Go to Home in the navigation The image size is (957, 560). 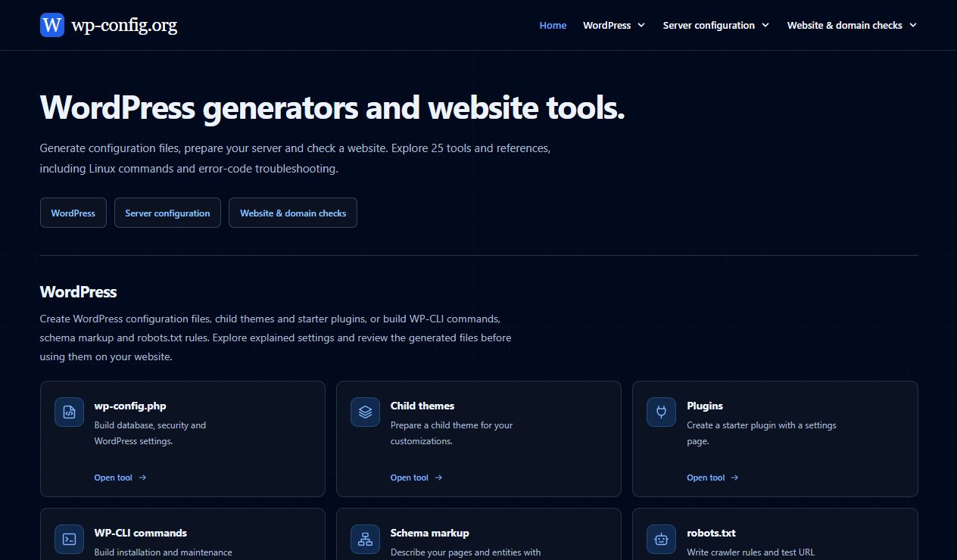click(x=553, y=25)
